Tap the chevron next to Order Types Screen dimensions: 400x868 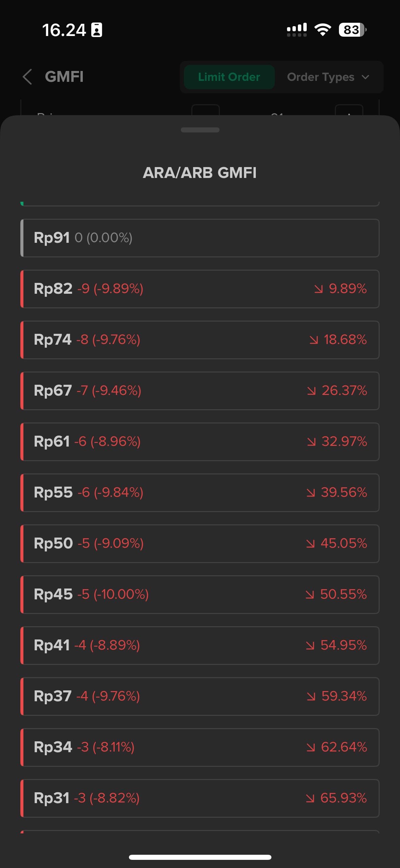[x=365, y=77]
